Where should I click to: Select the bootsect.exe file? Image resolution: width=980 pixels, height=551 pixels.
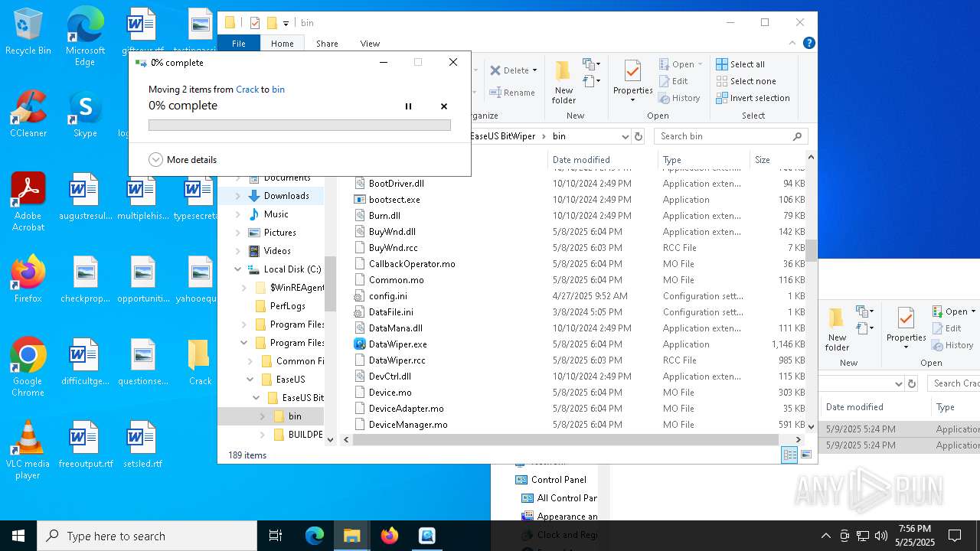coord(394,200)
